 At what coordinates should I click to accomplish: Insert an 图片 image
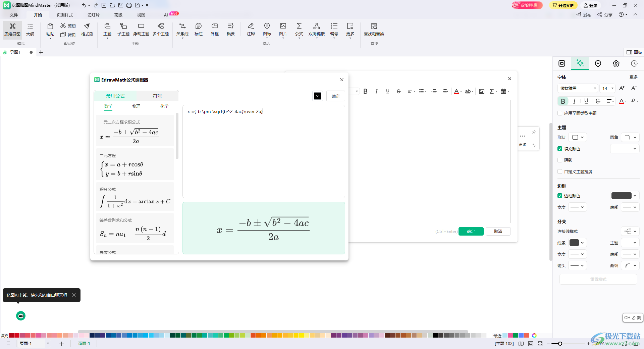tap(283, 30)
